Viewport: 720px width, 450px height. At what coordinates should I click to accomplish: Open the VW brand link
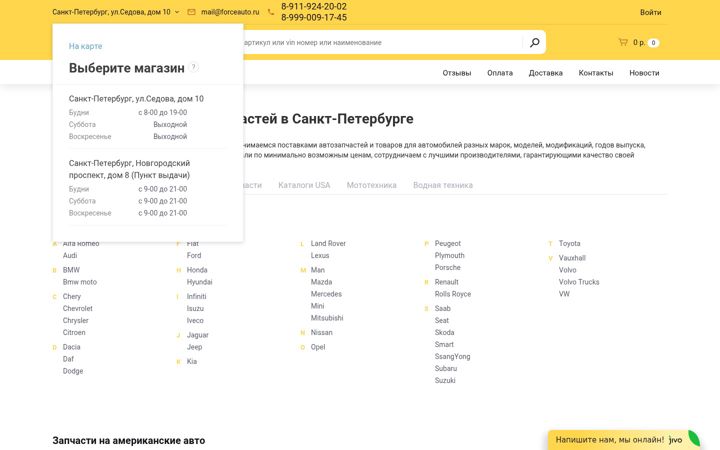[x=564, y=294]
